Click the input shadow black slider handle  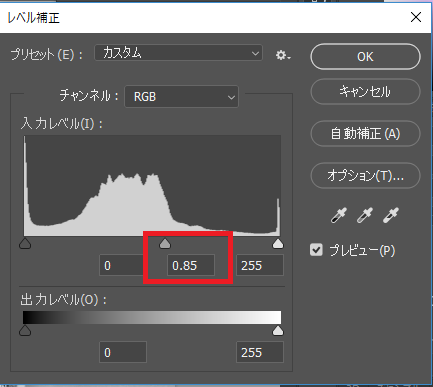[x=25, y=243]
